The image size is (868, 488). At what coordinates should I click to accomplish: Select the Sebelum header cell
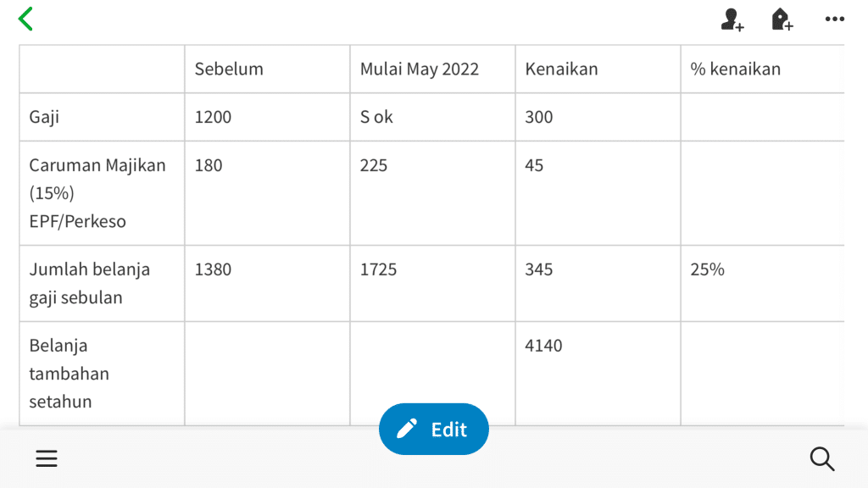[267, 69]
